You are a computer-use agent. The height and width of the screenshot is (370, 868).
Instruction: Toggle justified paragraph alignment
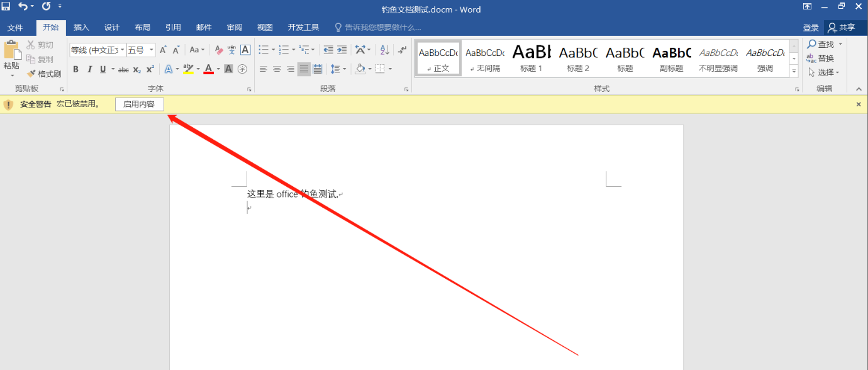point(304,69)
